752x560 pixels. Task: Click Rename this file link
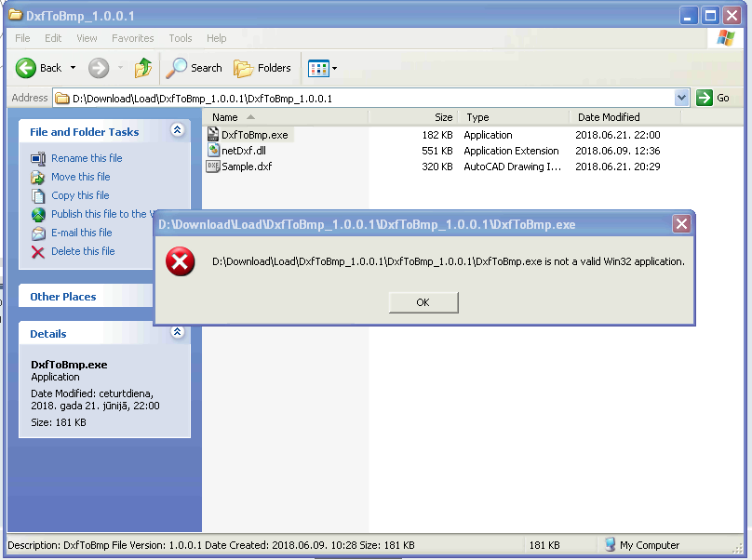pos(87,158)
